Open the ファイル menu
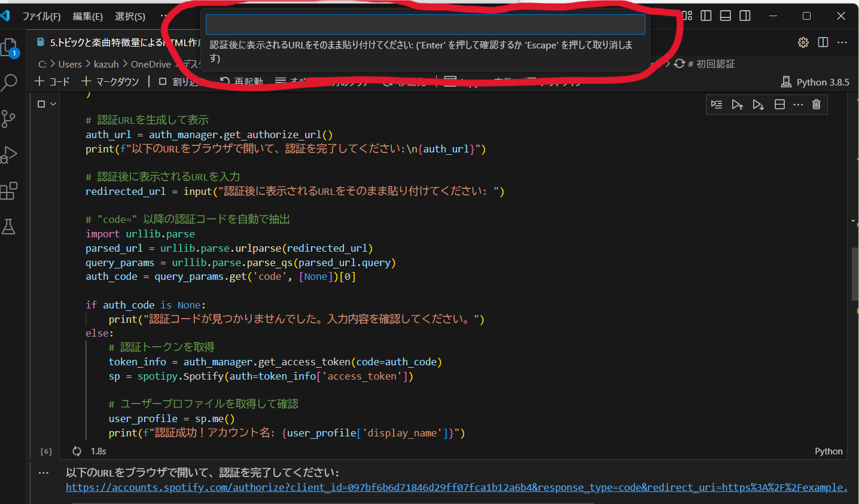This screenshot has width=859, height=504. (x=42, y=16)
